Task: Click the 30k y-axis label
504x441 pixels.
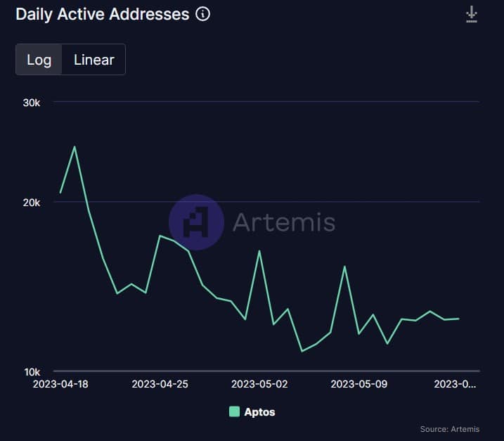Action: [x=32, y=103]
